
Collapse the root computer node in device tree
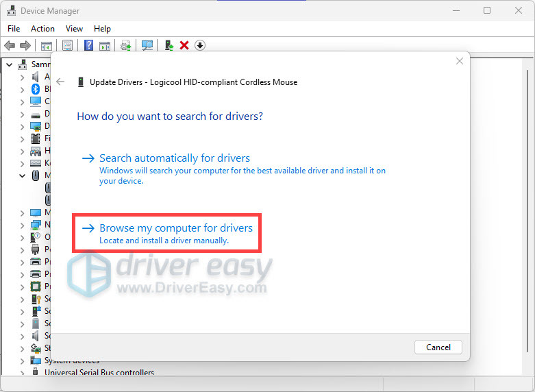8,64
